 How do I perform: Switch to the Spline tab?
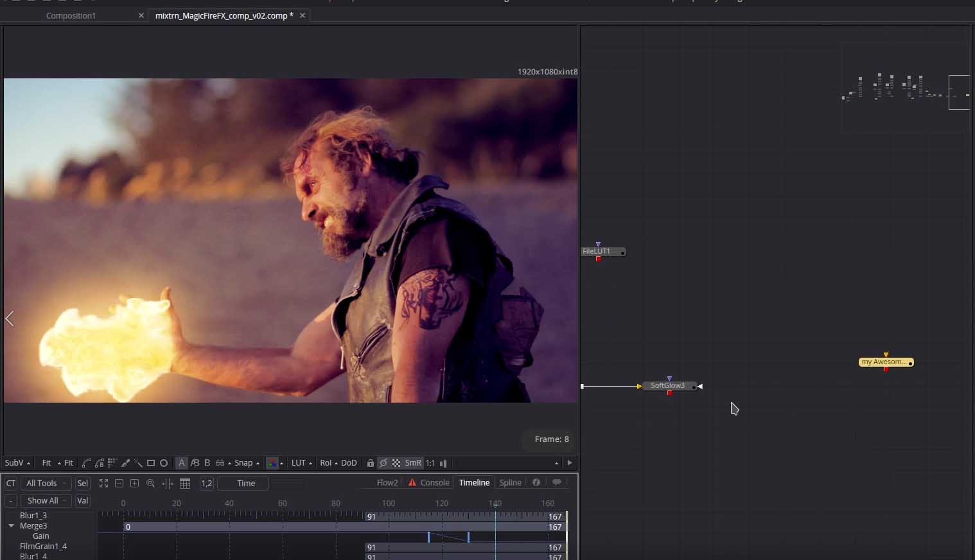(x=510, y=483)
